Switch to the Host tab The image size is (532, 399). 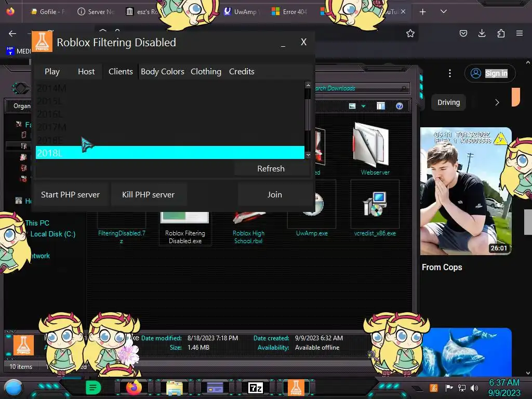click(x=86, y=72)
